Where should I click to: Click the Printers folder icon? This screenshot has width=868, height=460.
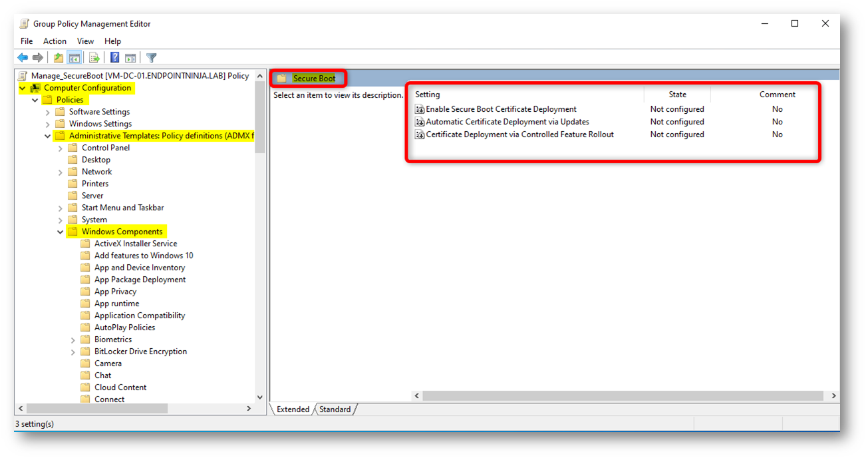pyautogui.click(x=72, y=184)
